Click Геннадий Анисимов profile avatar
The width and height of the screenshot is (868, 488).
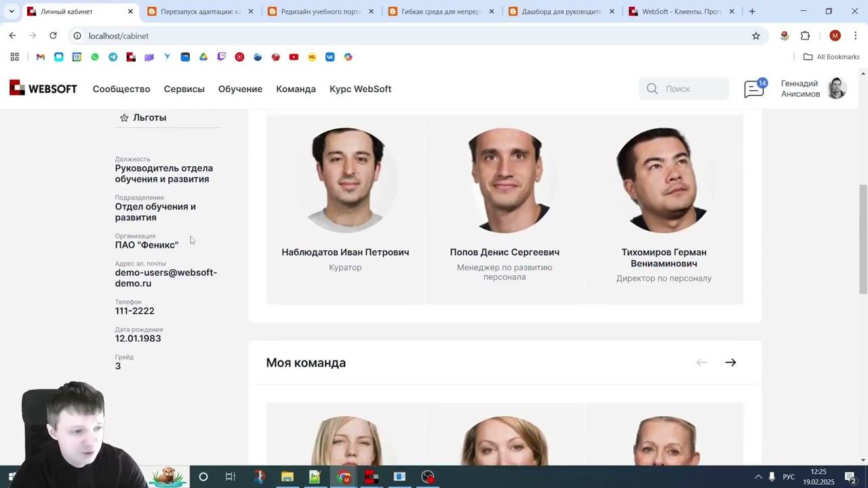coord(837,88)
